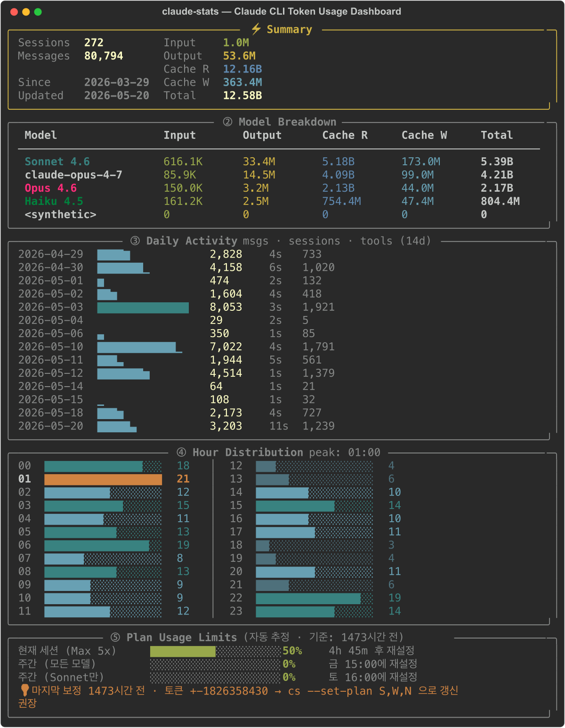This screenshot has width=565, height=728.
Task: Click the hour 12 distribution bar
Action: (x=315, y=466)
